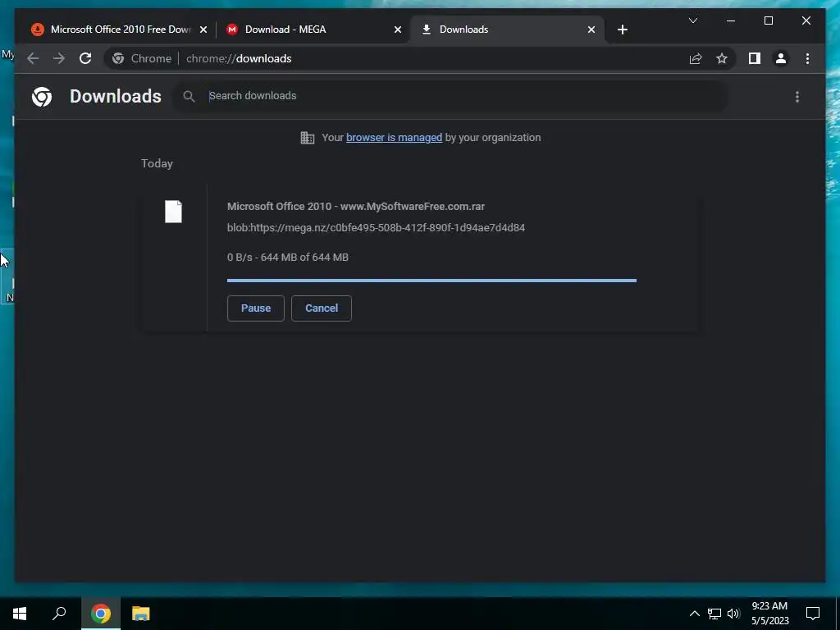Close the Downloads tab

pos(591,30)
